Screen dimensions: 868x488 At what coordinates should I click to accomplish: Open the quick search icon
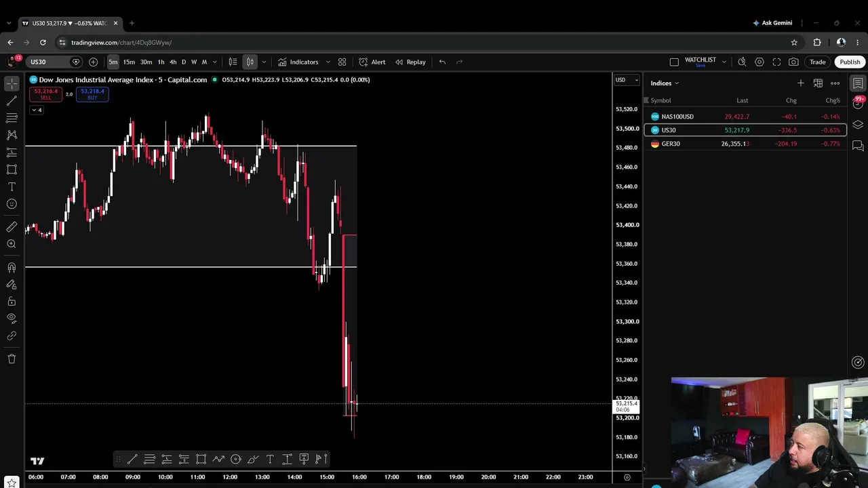tap(742, 62)
